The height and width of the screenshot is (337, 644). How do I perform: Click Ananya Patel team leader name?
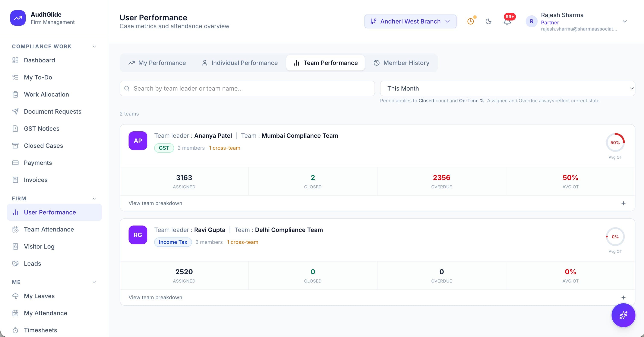coord(213,136)
